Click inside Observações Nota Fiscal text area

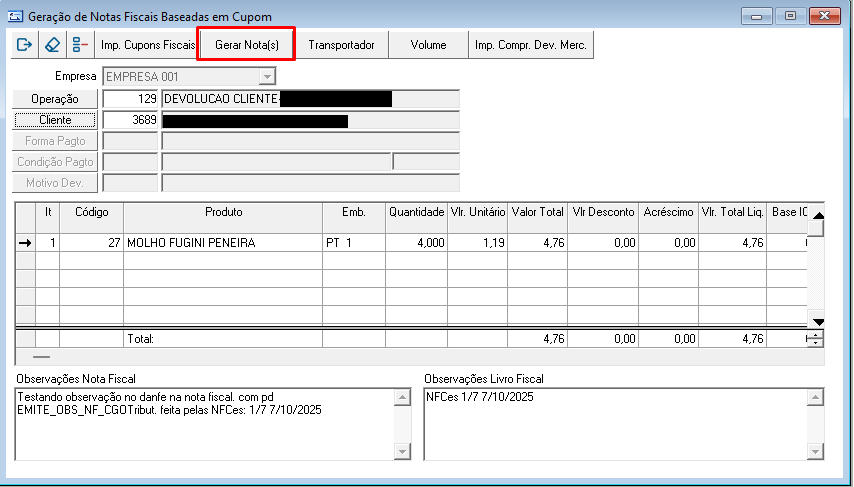coord(205,424)
